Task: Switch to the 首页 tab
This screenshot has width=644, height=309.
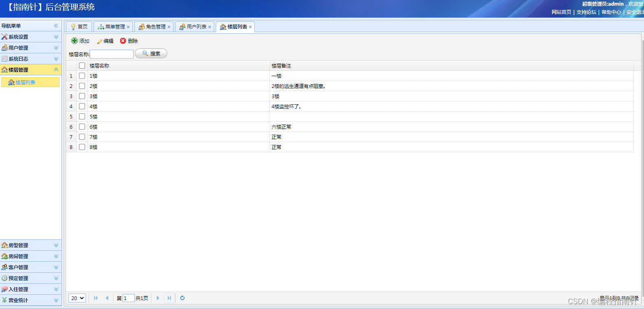Action: click(79, 26)
